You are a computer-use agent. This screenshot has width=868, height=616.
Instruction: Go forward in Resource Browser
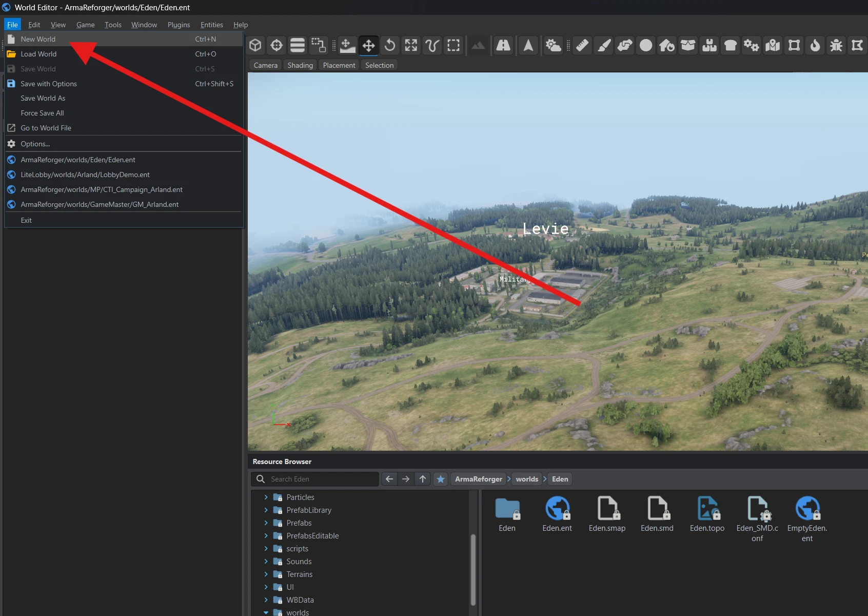pyautogui.click(x=406, y=479)
